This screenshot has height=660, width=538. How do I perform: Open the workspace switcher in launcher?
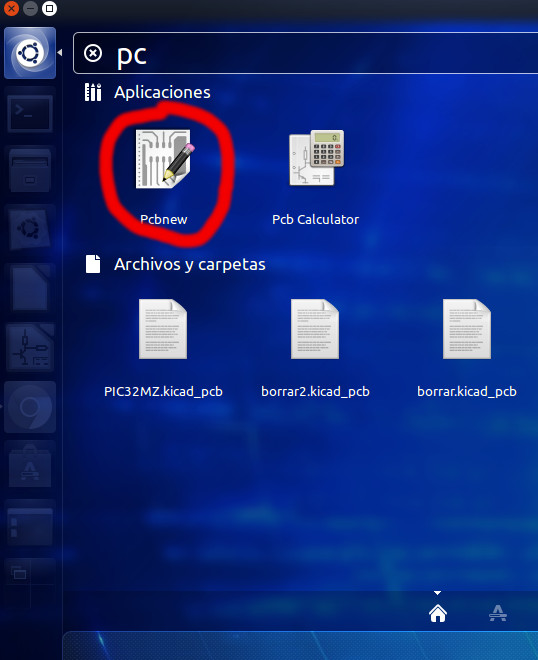(30, 584)
